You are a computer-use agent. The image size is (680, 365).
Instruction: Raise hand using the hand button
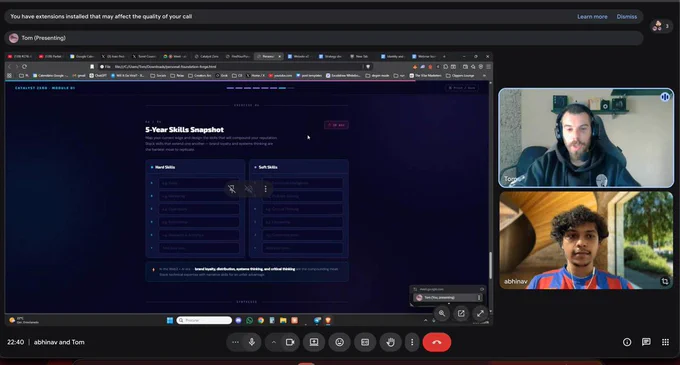pyautogui.click(x=391, y=342)
